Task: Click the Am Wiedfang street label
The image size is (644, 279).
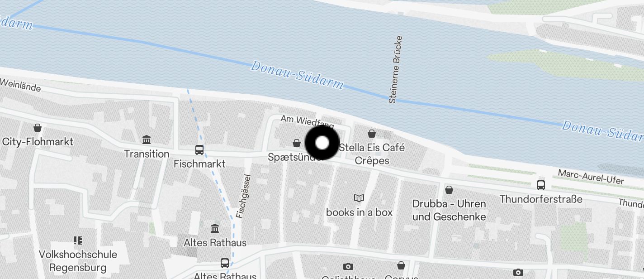Action: (x=307, y=122)
